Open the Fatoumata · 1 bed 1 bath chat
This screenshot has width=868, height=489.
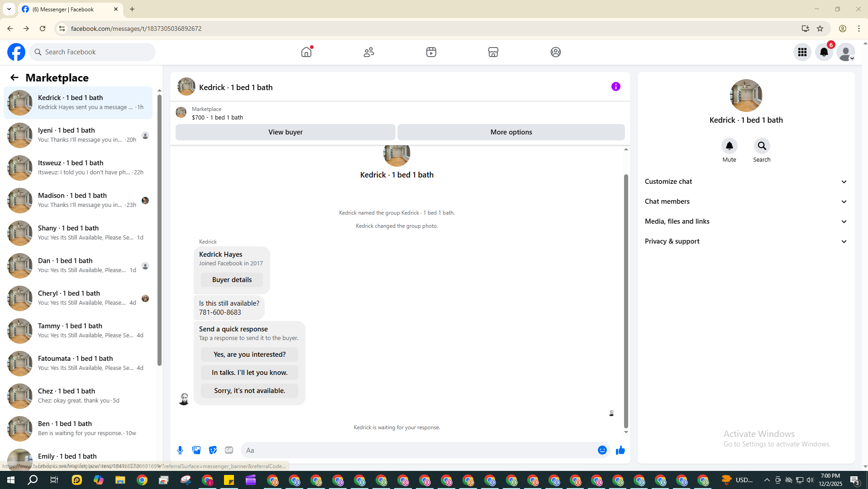click(x=78, y=364)
